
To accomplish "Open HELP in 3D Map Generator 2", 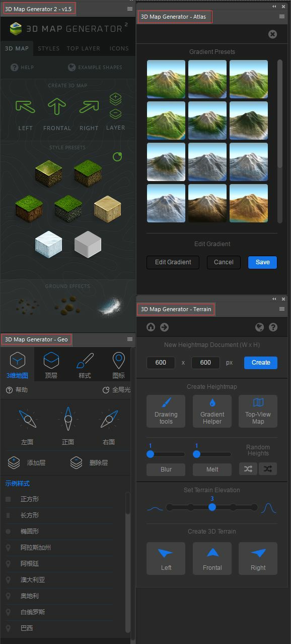I will [x=22, y=67].
